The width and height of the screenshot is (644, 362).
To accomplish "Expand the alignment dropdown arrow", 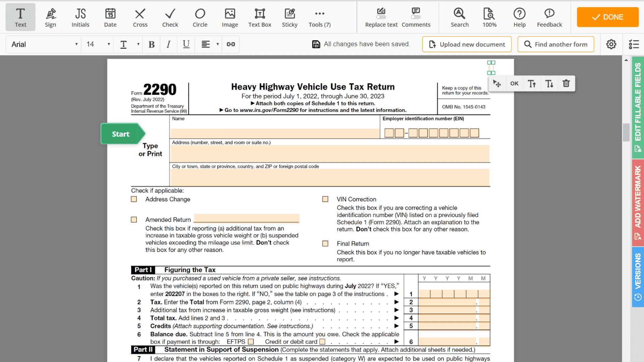I will coord(218,44).
